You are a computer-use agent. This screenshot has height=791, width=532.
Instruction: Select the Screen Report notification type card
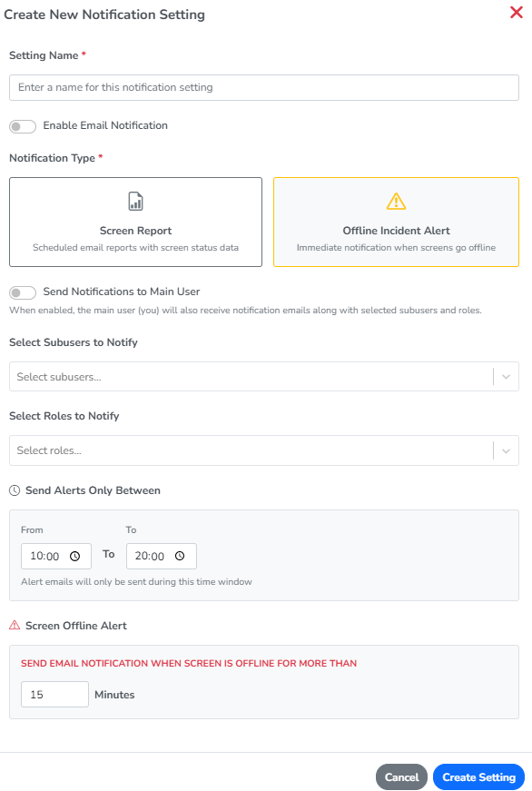click(x=135, y=222)
